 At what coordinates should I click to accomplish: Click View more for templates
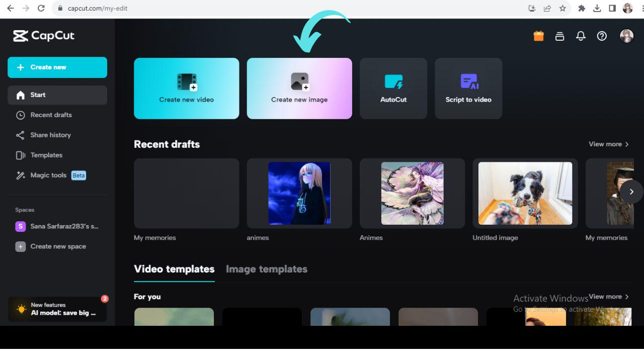pos(609,297)
